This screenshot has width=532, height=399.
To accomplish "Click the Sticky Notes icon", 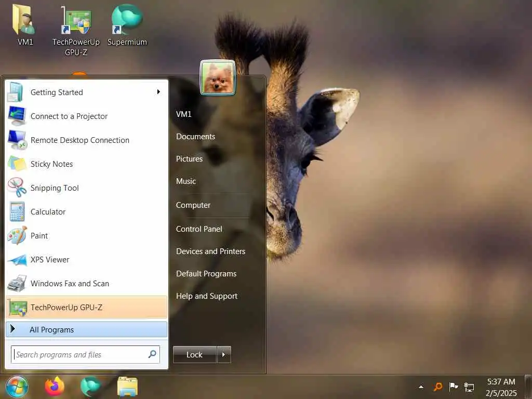I will (17, 164).
